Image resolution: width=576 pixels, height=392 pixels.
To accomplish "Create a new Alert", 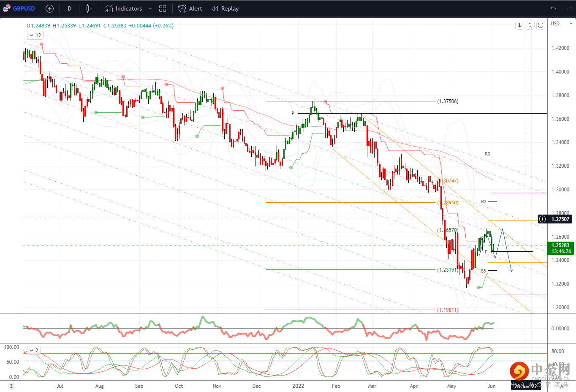I will (190, 8).
